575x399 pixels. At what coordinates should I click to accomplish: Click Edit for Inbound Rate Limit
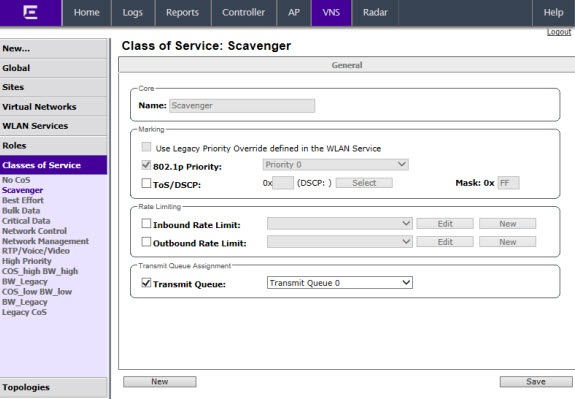(445, 224)
